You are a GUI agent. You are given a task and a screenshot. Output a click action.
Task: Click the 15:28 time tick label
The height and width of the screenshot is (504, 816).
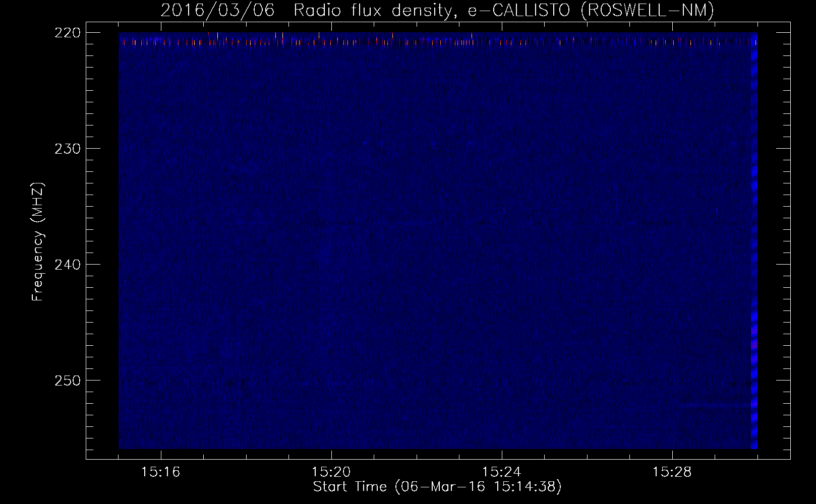[x=672, y=472]
